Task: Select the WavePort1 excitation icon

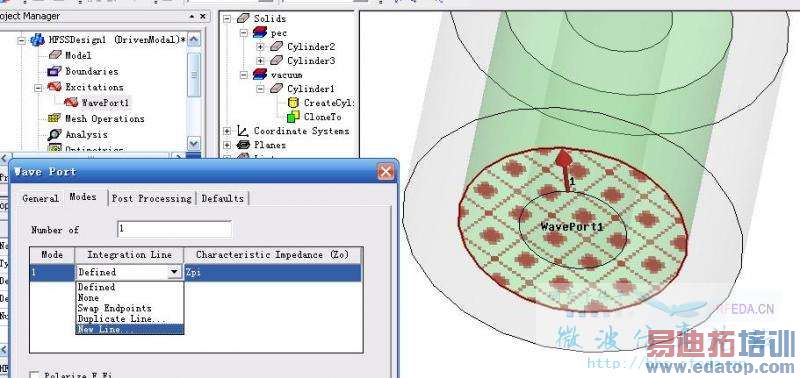Action: (71, 102)
